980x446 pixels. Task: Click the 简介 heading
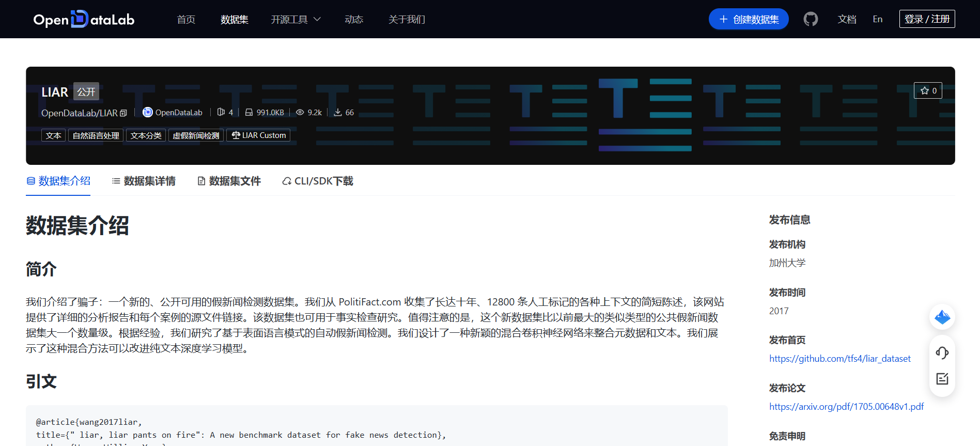[41, 269]
